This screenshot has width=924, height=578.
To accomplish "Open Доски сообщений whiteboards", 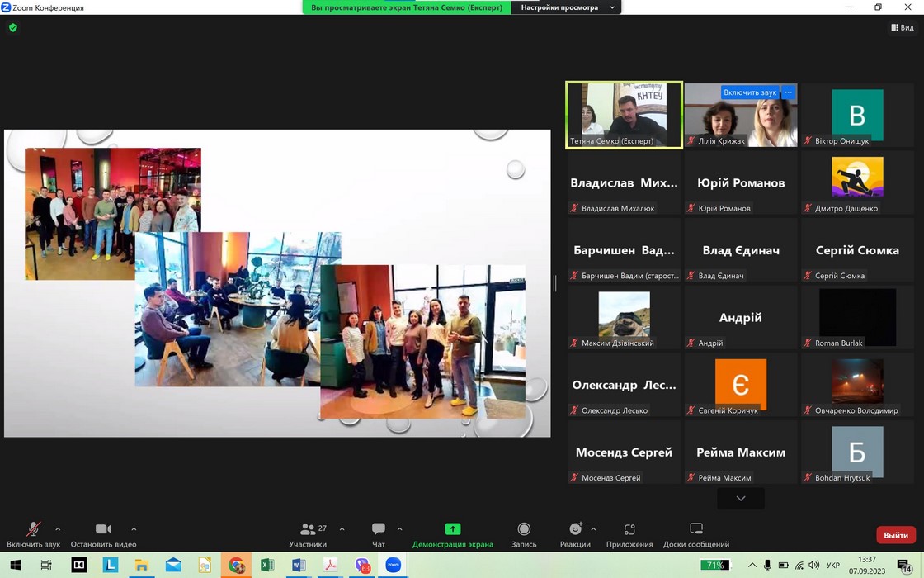I will tap(695, 529).
